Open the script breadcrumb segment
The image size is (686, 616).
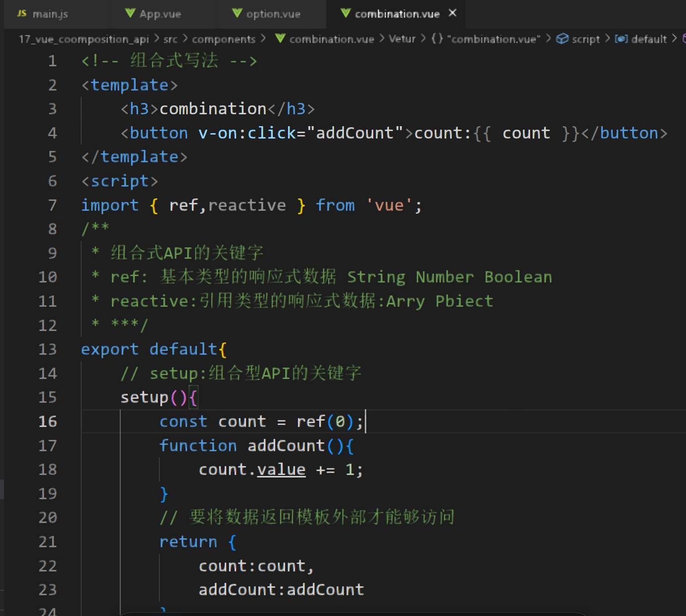pos(586,39)
